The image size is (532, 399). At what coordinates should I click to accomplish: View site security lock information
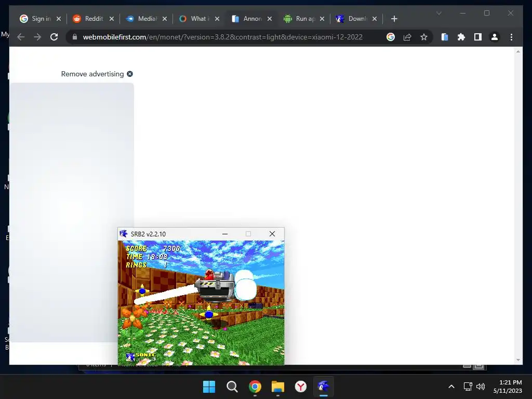(75, 37)
